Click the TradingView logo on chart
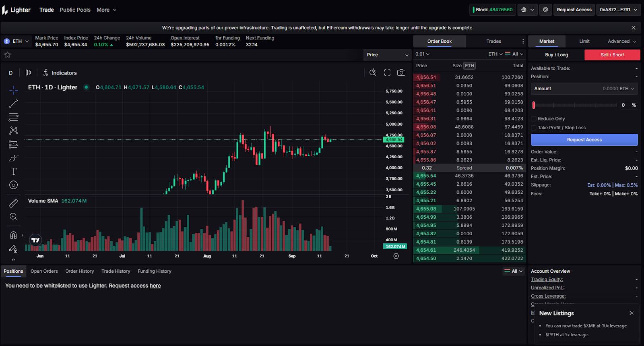The image size is (644, 346). [35, 240]
